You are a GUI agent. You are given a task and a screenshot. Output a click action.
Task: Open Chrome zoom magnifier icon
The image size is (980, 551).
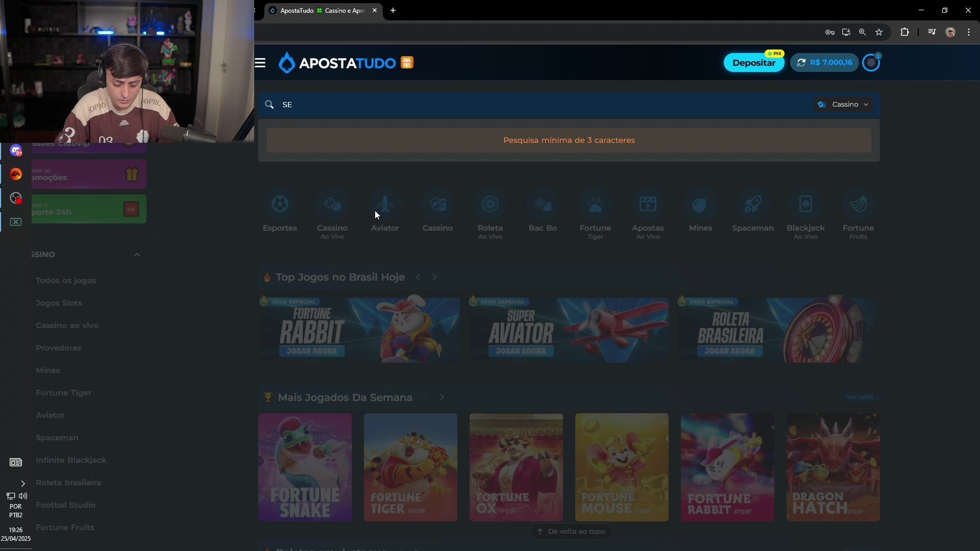(863, 32)
